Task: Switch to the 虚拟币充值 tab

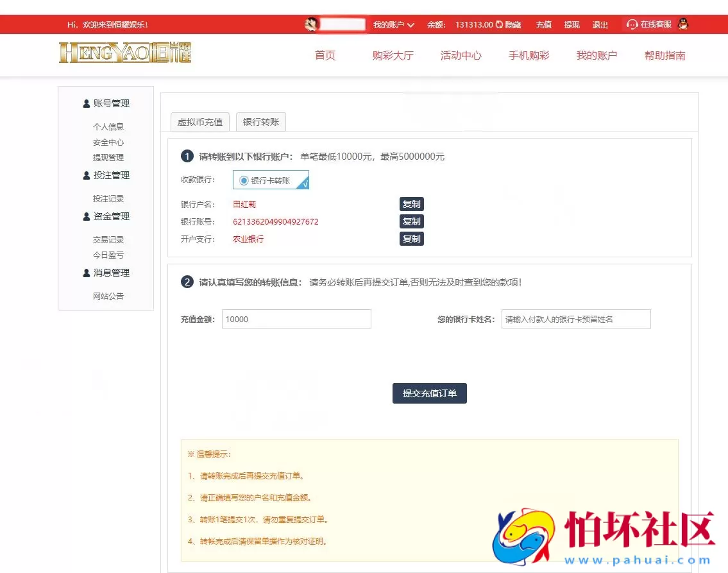Action: coord(199,121)
